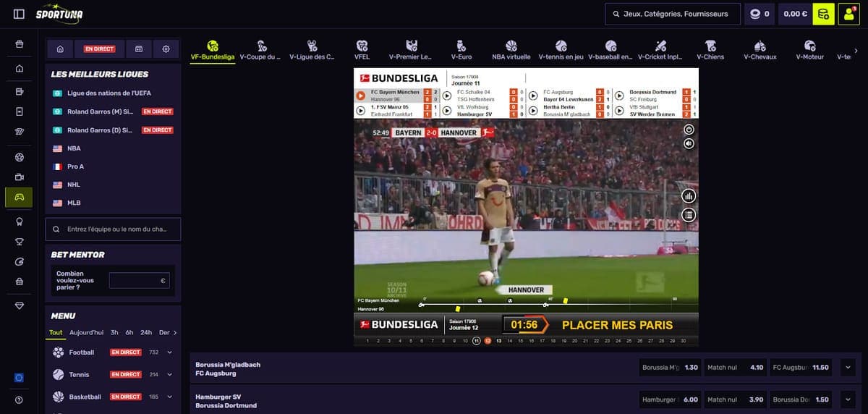Screen dimensions: 868x414
Task: Open the live camera icon in sidebar
Action: click(19, 177)
